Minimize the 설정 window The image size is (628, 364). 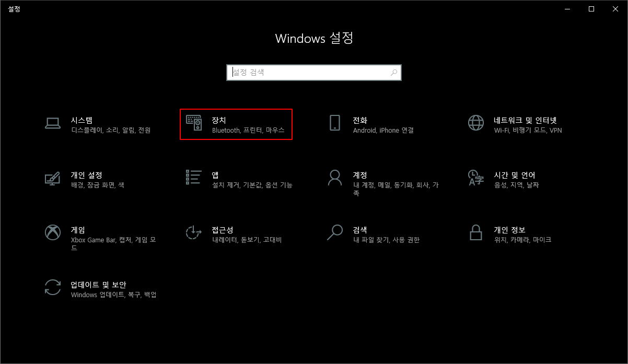(567, 9)
